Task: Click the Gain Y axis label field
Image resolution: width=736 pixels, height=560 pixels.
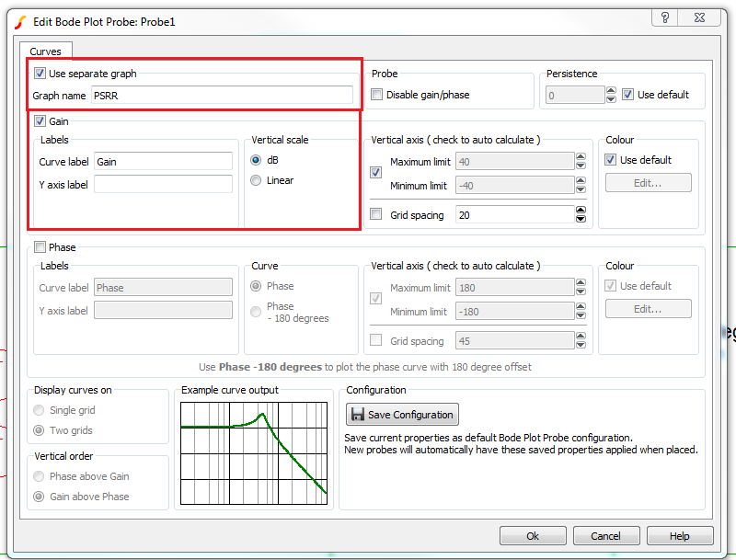Action: click(163, 185)
